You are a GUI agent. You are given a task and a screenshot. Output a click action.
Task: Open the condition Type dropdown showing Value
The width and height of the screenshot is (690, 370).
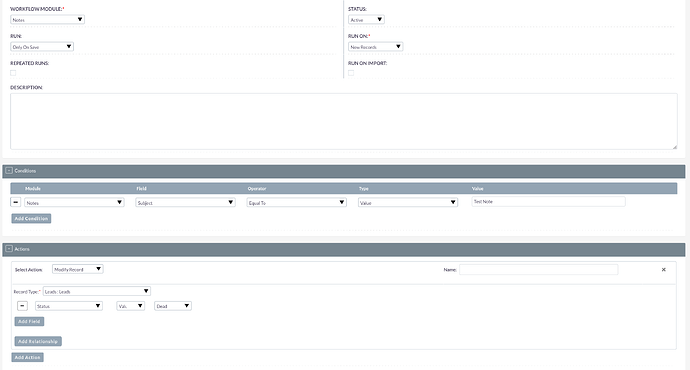coord(408,202)
